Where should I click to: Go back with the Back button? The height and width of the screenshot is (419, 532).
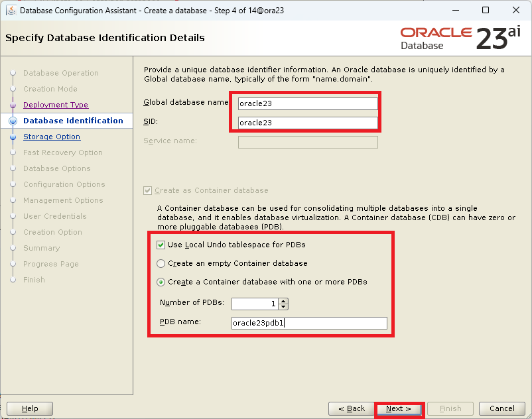coord(352,408)
